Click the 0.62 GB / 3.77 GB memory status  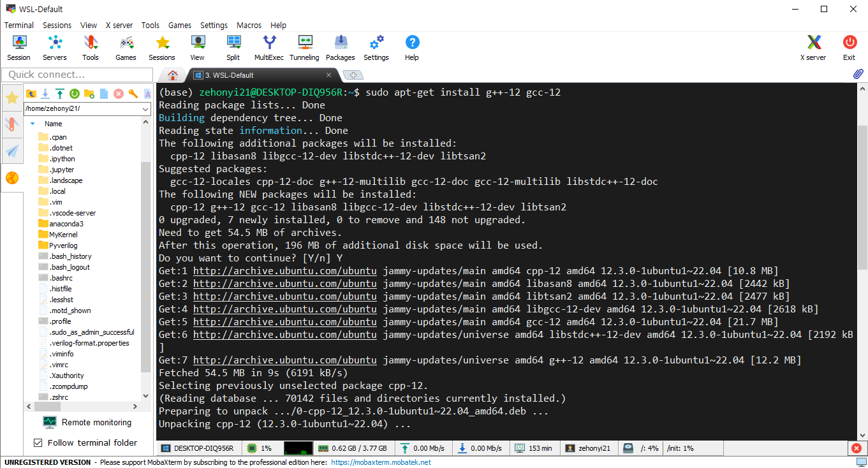(354, 448)
